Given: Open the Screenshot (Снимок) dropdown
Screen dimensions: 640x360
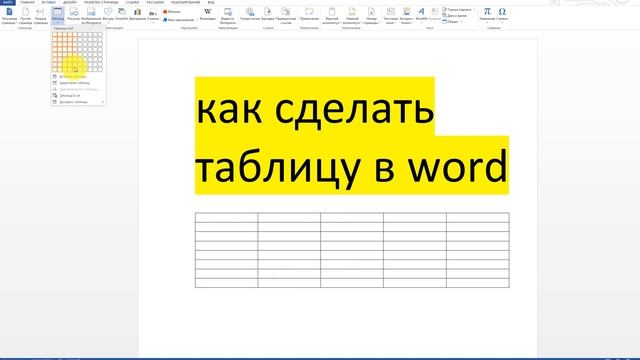Looking at the screenshot, I should 153,16.
